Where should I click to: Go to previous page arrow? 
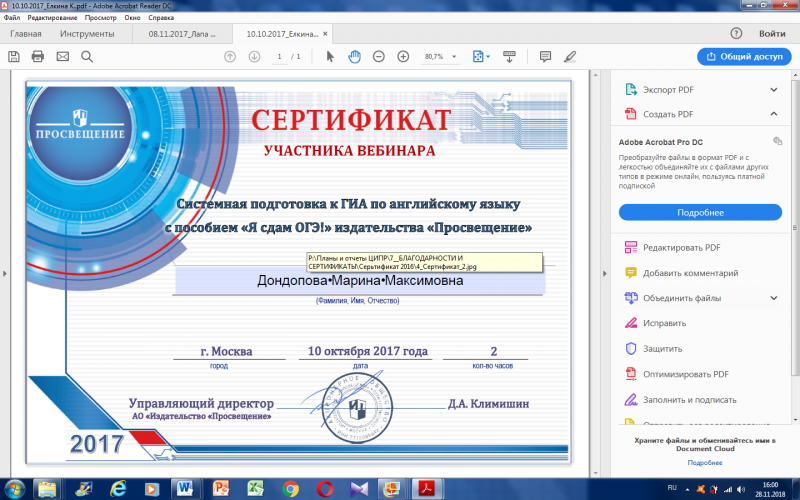point(230,57)
